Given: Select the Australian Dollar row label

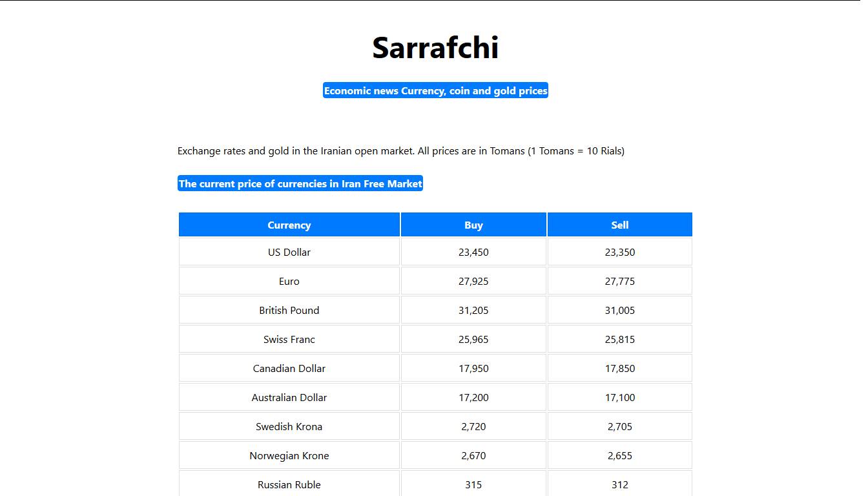Looking at the screenshot, I should 289,397.
